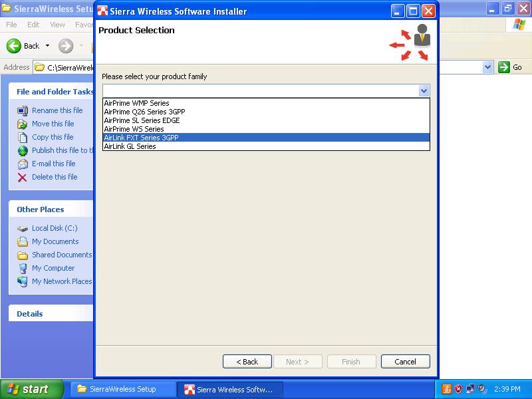
Task: Click Move this file link
Action: pyautogui.click(x=53, y=124)
